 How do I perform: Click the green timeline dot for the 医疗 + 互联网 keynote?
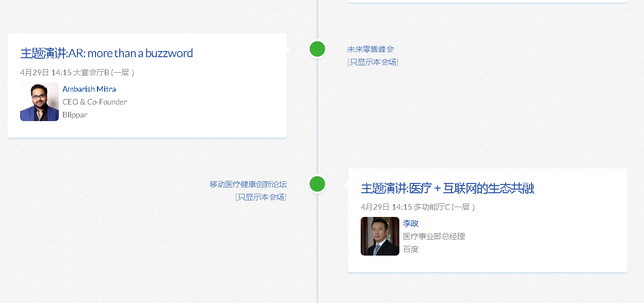[x=317, y=183]
